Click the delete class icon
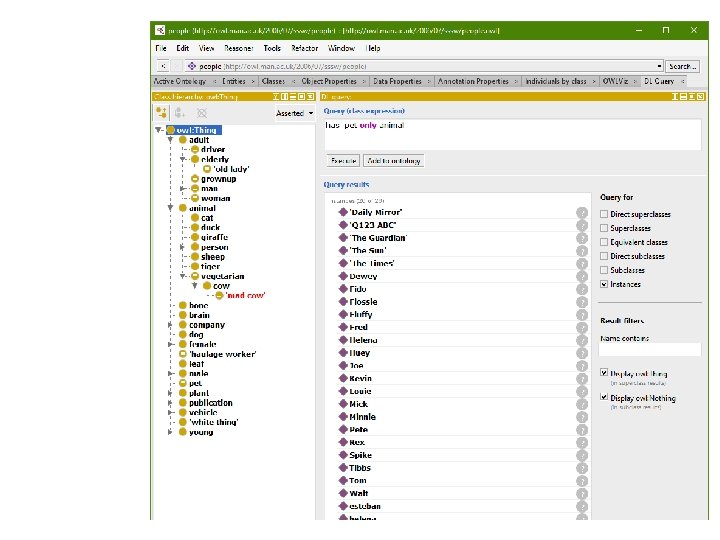720x540 pixels. click(x=202, y=112)
